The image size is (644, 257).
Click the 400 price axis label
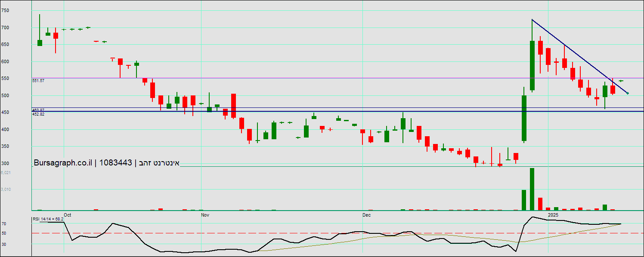(5, 129)
